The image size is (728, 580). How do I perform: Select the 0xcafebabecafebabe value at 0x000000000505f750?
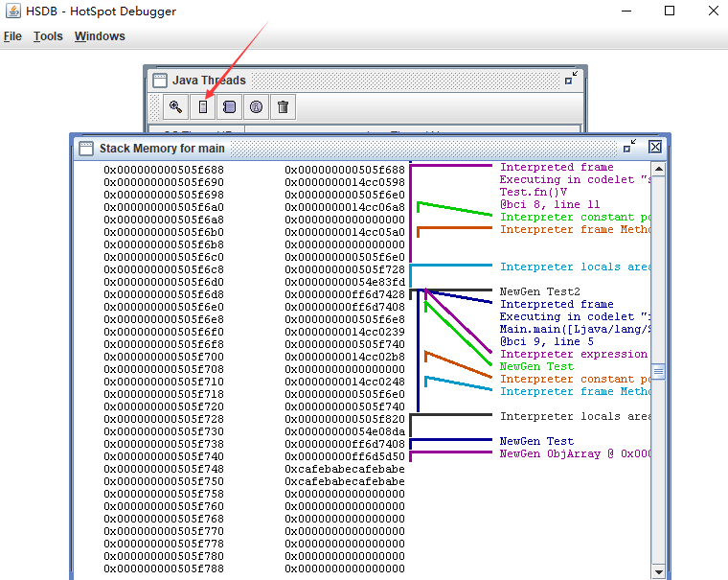345,481
